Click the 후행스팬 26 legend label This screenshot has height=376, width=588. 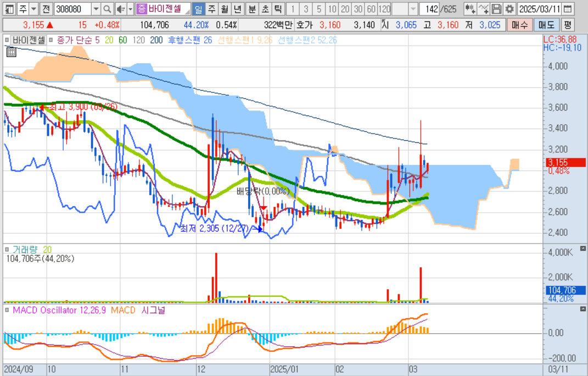pos(190,40)
